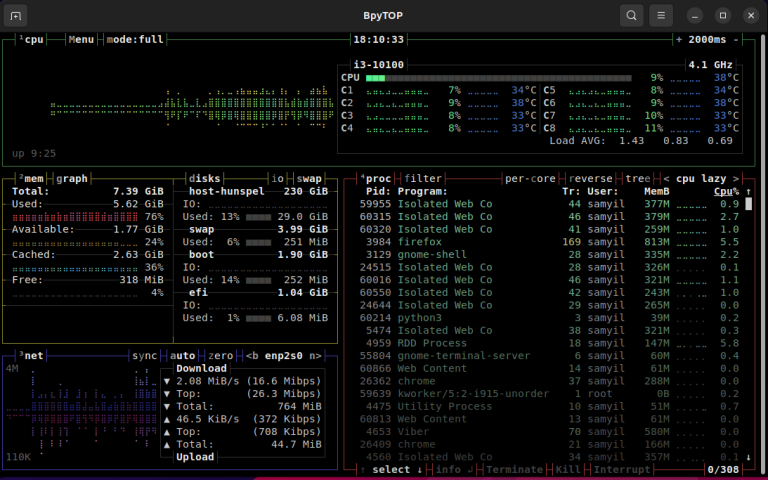Open the BpyTOP Menu
The height and width of the screenshot is (480, 768).
81,40
